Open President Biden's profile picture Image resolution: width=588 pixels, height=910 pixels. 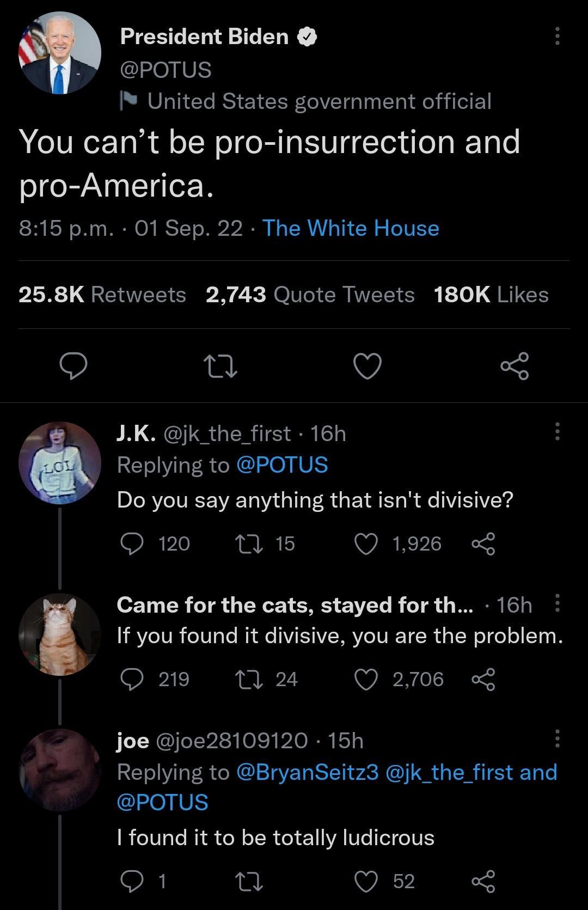(x=60, y=53)
